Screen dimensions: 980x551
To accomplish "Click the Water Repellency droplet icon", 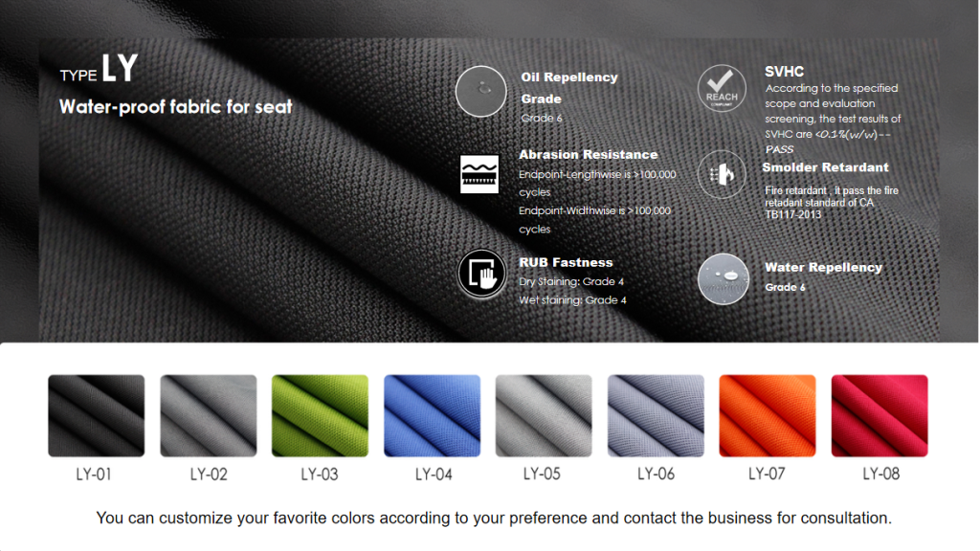I will click(724, 278).
